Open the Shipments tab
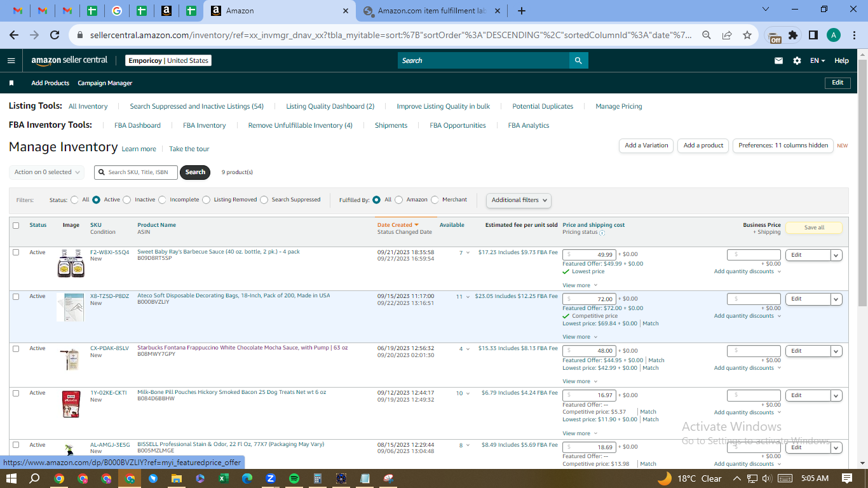Screen dimensions: 868x488 coord(391,126)
